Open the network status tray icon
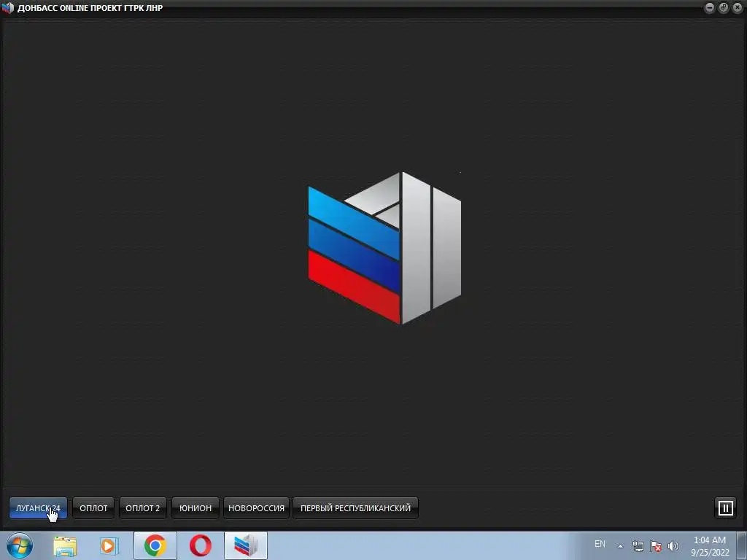 click(x=638, y=546)
